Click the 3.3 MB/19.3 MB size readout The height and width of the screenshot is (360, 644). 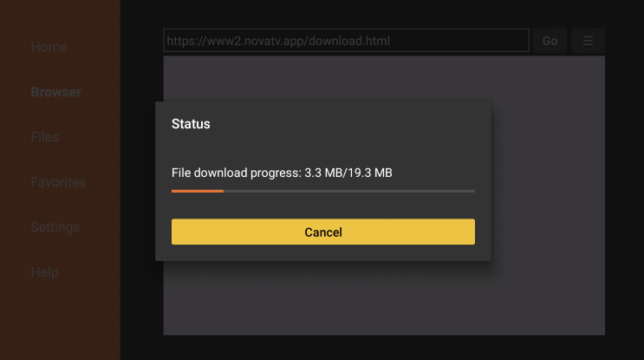pyautogui.click(x=348, y=173)
